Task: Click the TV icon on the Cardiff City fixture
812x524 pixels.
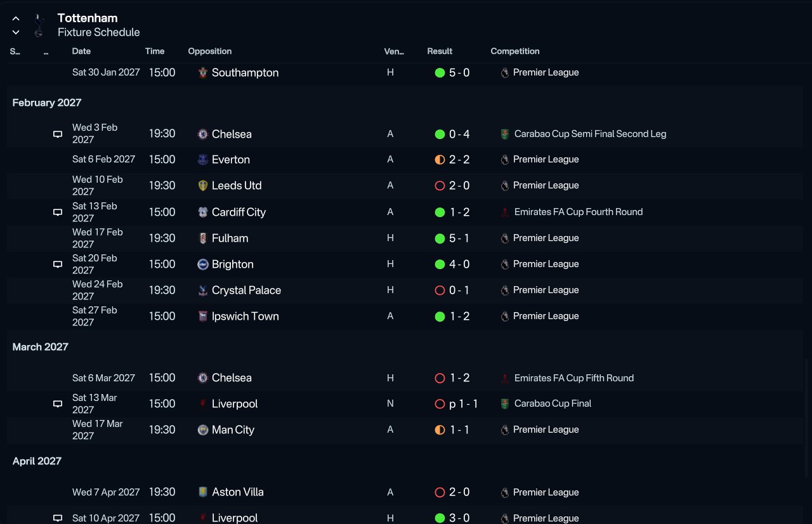Action: pyautogui.click(x=58, y=213)
